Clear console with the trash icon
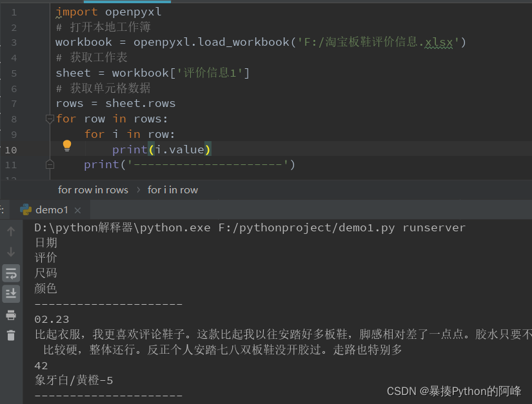532x404 pixels. (x=11, y=335)
